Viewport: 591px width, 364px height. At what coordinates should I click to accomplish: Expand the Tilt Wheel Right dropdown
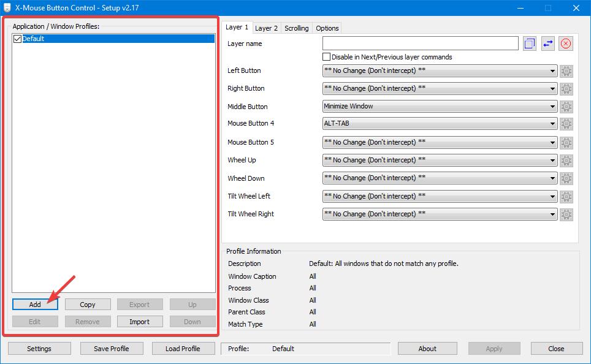[440, 214]
